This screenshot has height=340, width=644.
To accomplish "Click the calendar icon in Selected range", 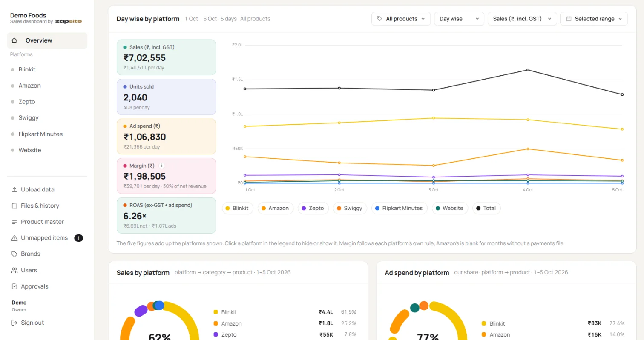I will point(569,19).
